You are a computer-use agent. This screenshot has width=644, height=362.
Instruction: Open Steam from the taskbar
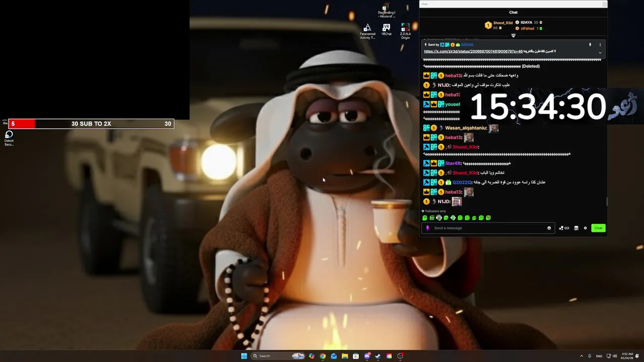tap(378, 356)
